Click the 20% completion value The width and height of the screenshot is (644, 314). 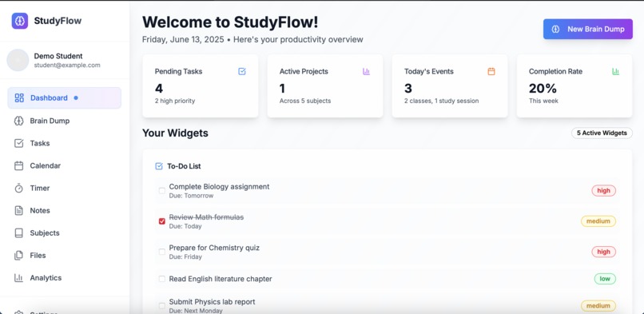point(543,88)
